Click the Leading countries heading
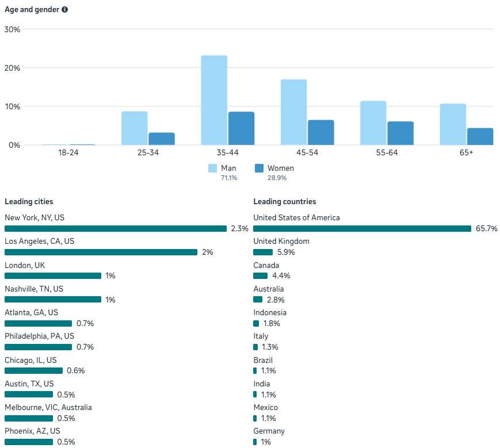Screen dimensions: 500x448 (x=284, y=202)
